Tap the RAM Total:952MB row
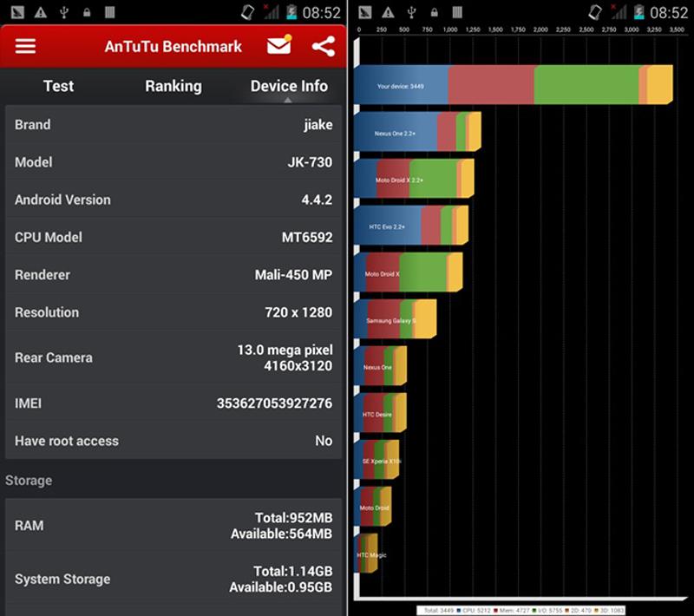 click(x=173, y=525)
